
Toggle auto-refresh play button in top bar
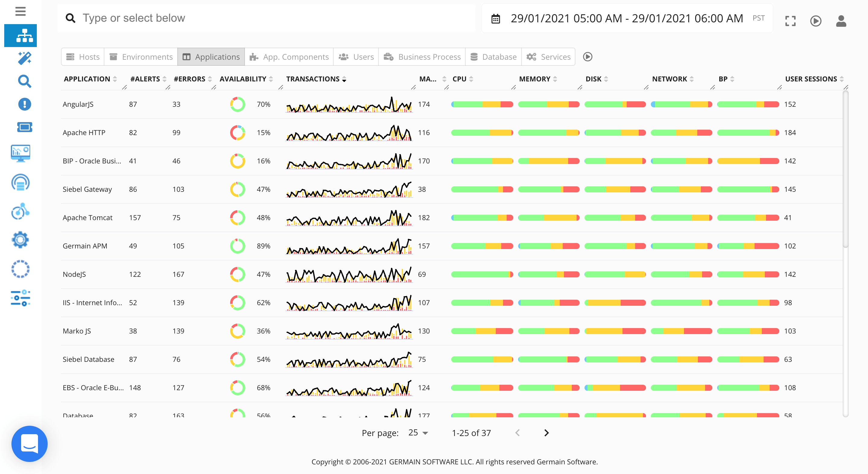pos(816,21)
